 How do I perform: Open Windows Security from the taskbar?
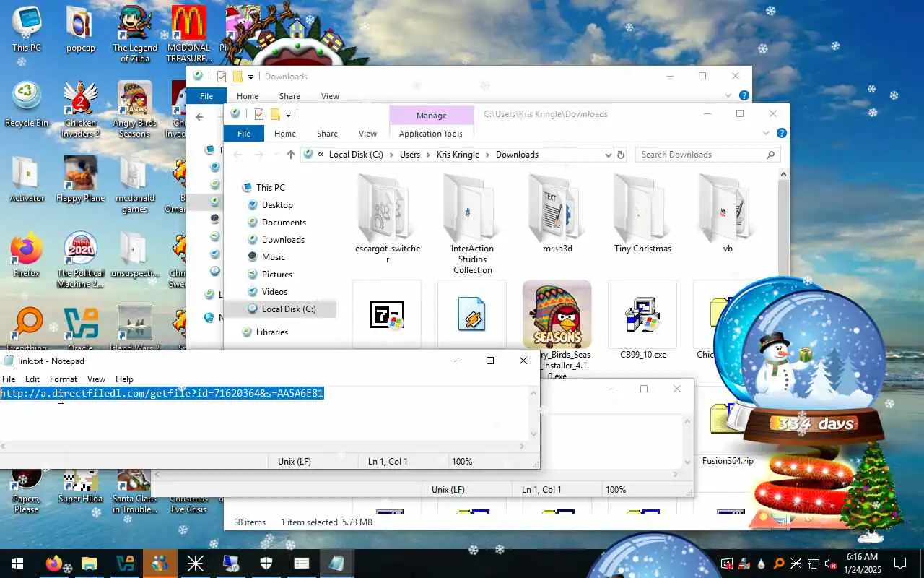point(266,564)
